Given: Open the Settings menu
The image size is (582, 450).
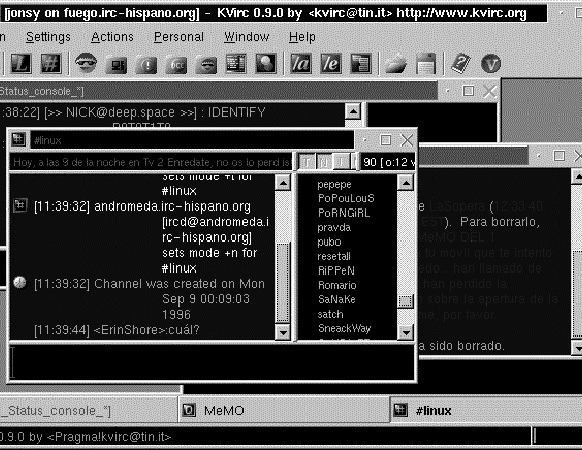Looking at the screenshot, I should pos(48,37).
